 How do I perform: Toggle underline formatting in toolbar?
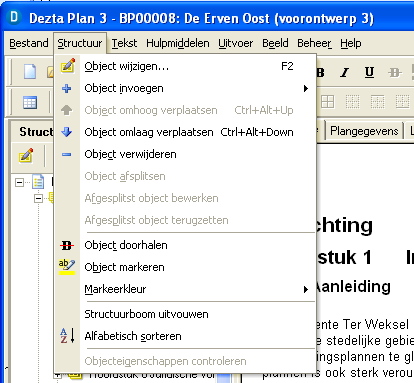tap(369, 72)
